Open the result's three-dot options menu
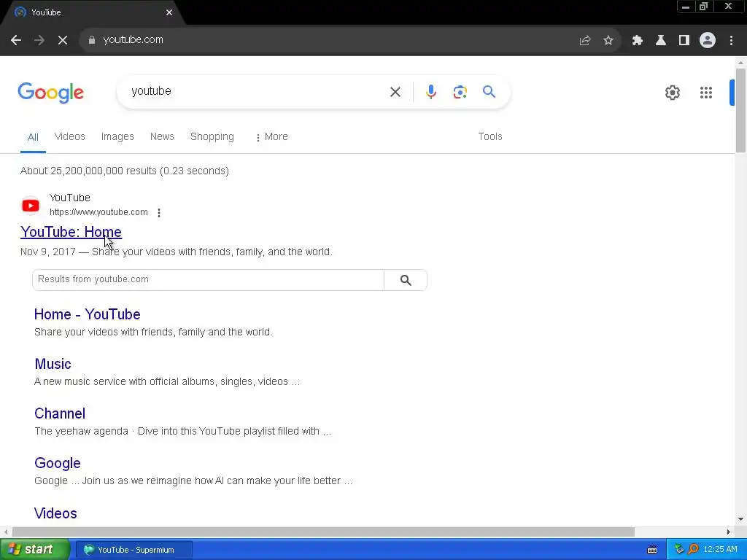 159,213
